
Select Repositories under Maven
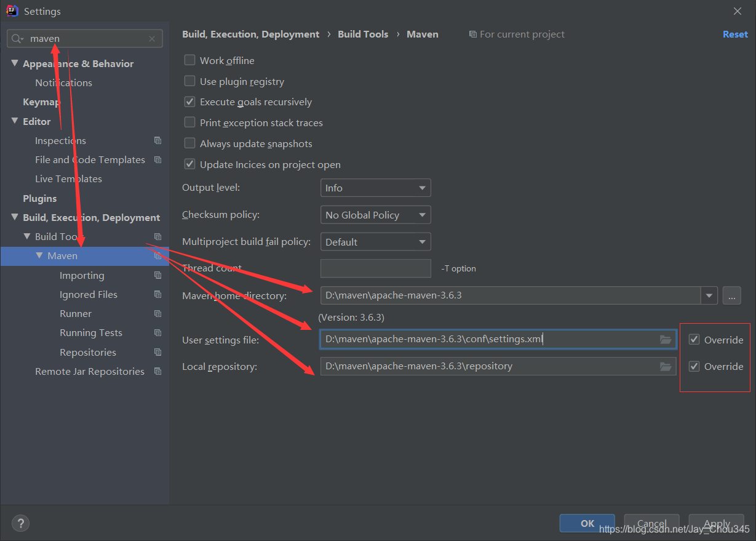coord(88,352)
